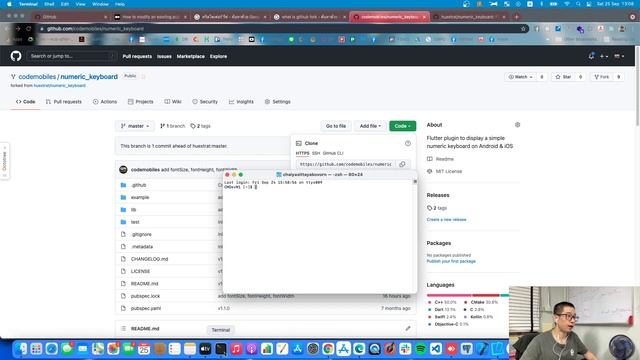This screenshot has width=640, height=360.
Task: Open Music app in the Dock
Action: click(x=236, y=349)
